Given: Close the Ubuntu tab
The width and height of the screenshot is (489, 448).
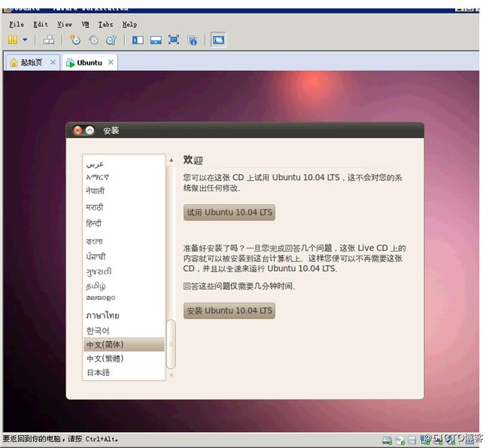Looking at the screenshot, I should coord(111,62).
